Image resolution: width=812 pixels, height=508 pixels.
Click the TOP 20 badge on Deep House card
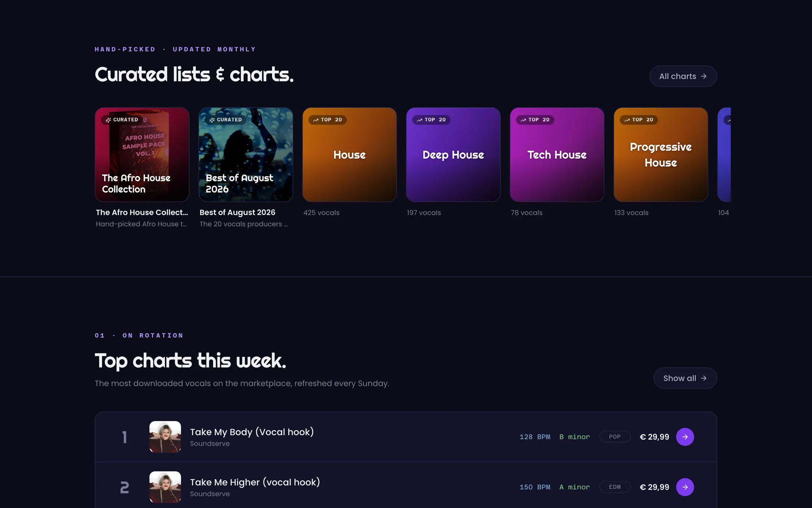[x=431, y=120]
